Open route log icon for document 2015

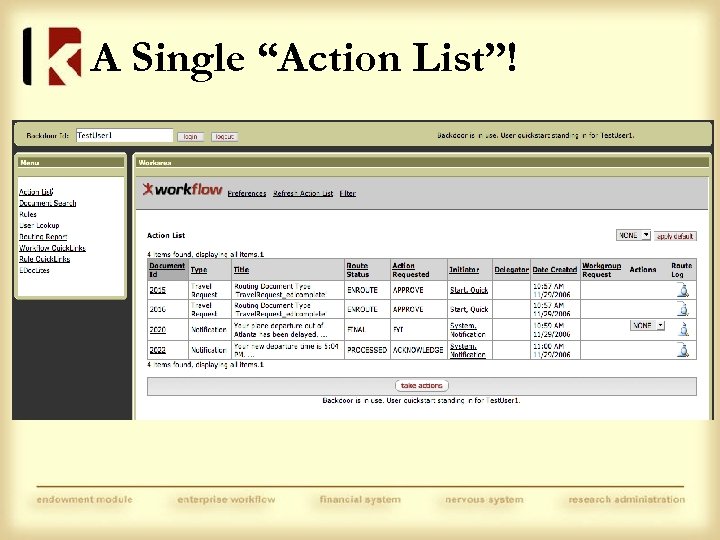(683, 290)
